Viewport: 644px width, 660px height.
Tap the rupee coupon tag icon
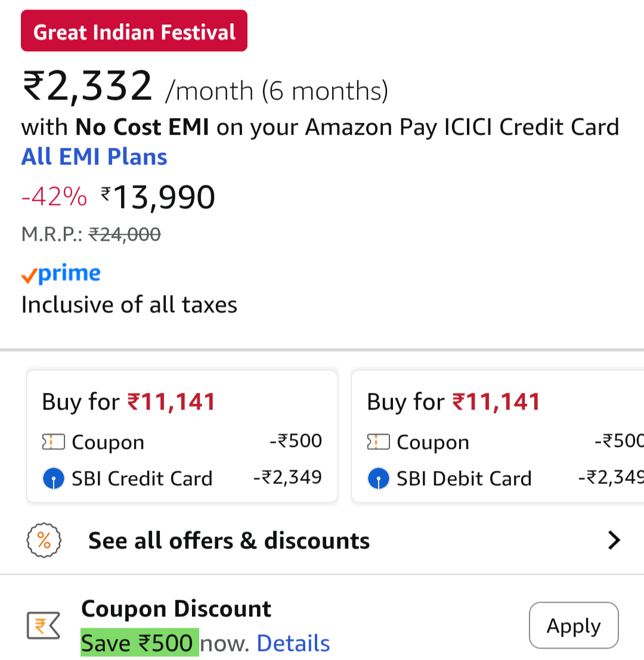point(44,625)
